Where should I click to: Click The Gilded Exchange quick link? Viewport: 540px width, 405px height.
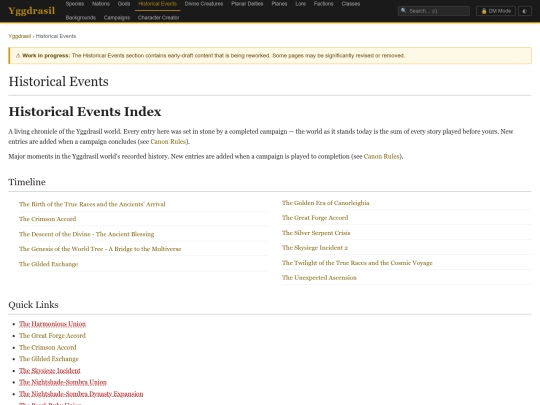[49, 359]
